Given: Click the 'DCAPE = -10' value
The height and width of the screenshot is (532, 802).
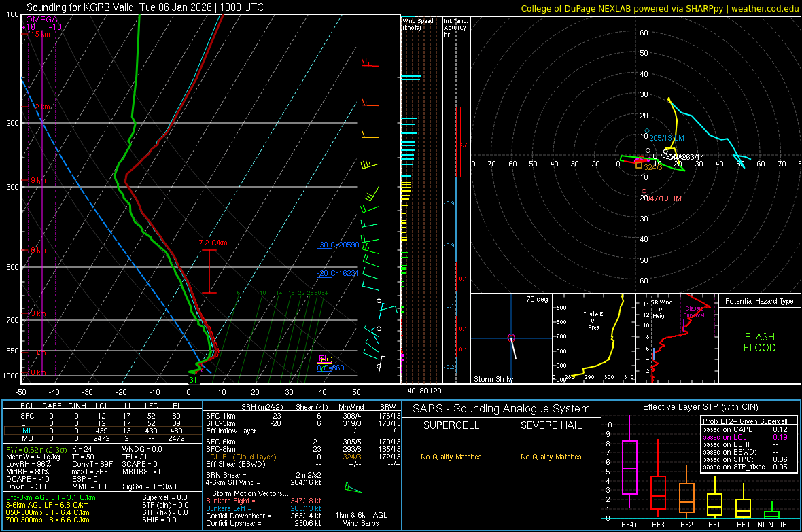Looking at the screenshot, I should point(28,479).
